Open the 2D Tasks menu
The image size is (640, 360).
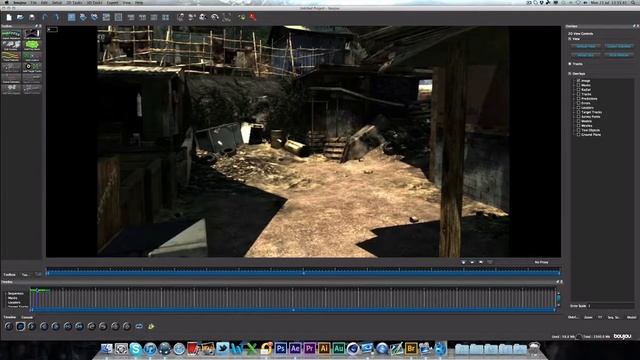pyautogui.click(x=74, y=2)
